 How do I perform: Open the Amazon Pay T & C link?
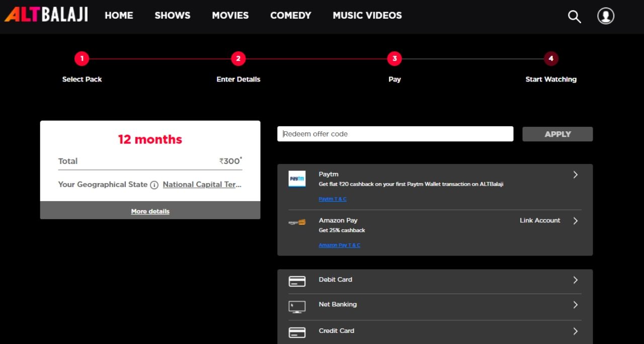[x=340, y=245]
